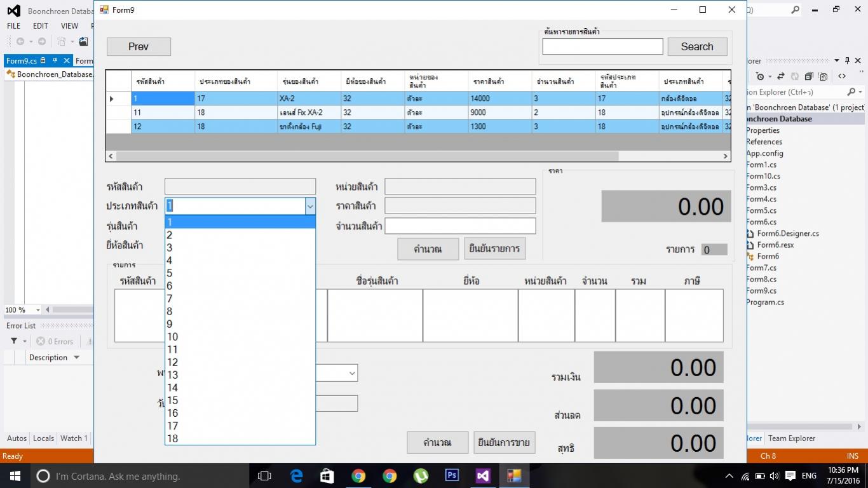Click the upper คำนวณ button
Viewport: 868px width, 488px height.
(428, 249)
